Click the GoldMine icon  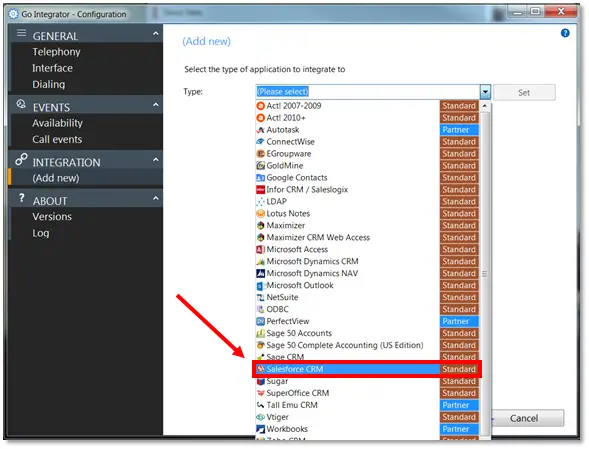pyautogui.click(x=260, y=166)
